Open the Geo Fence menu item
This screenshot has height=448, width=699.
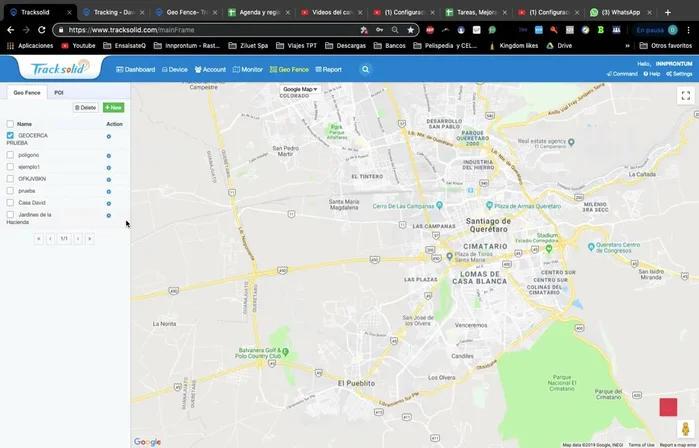(x=289, y=70)
